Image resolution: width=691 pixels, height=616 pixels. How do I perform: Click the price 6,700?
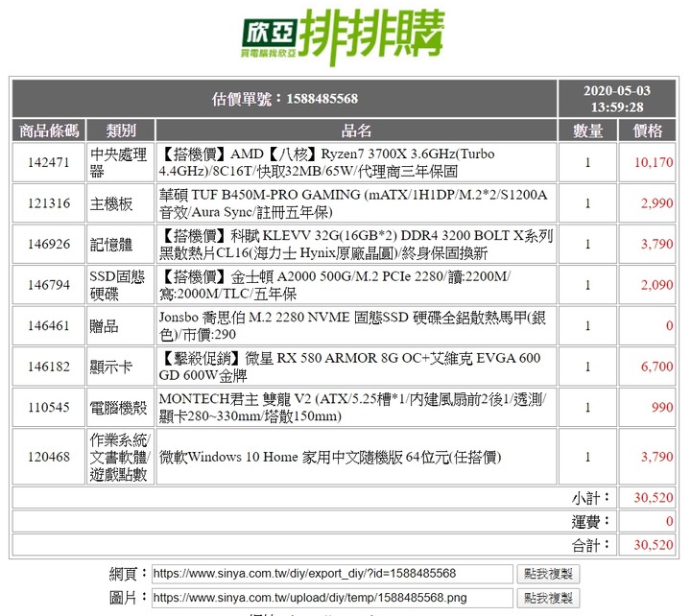[656, 367]
